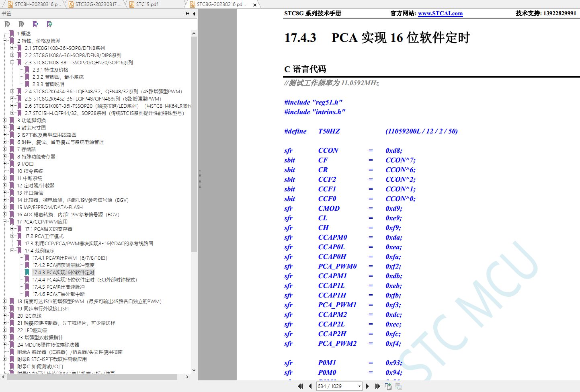Image resolution: width=580 pixels, height=392 pixels.
Task: Click the bookmarks vertical scrollbar thumb
Action: coord(194,144)
